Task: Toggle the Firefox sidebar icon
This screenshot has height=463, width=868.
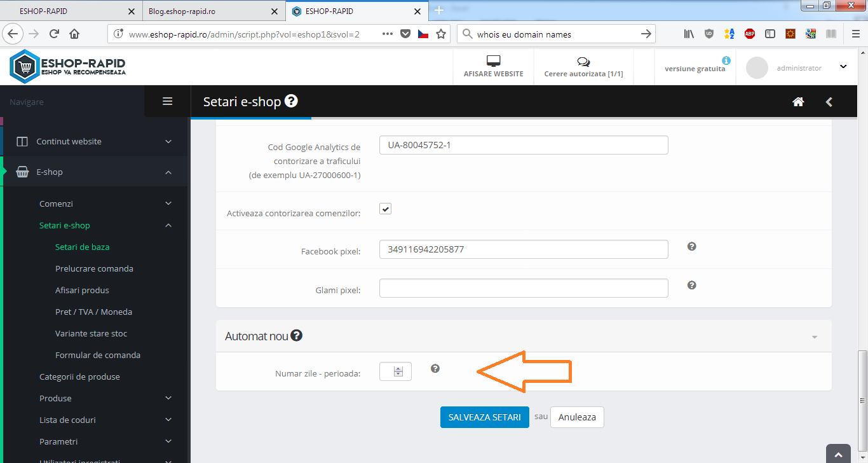Action: [770, 34]
